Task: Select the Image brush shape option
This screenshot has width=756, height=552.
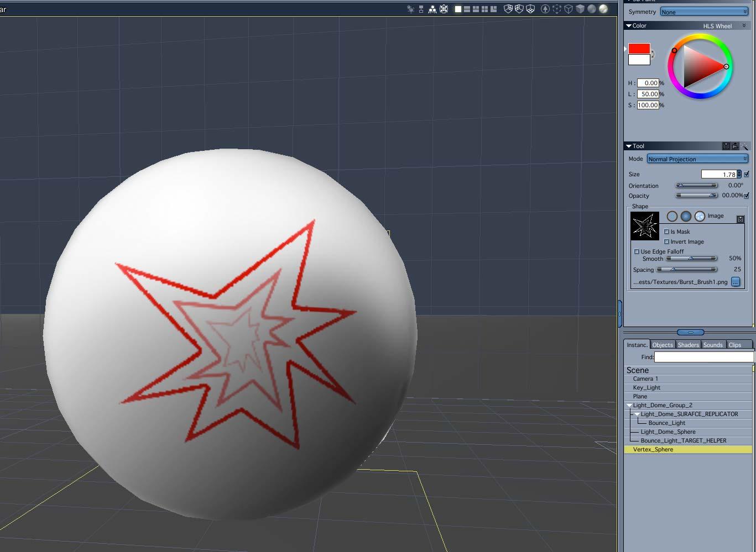Action: click(700, 216)
